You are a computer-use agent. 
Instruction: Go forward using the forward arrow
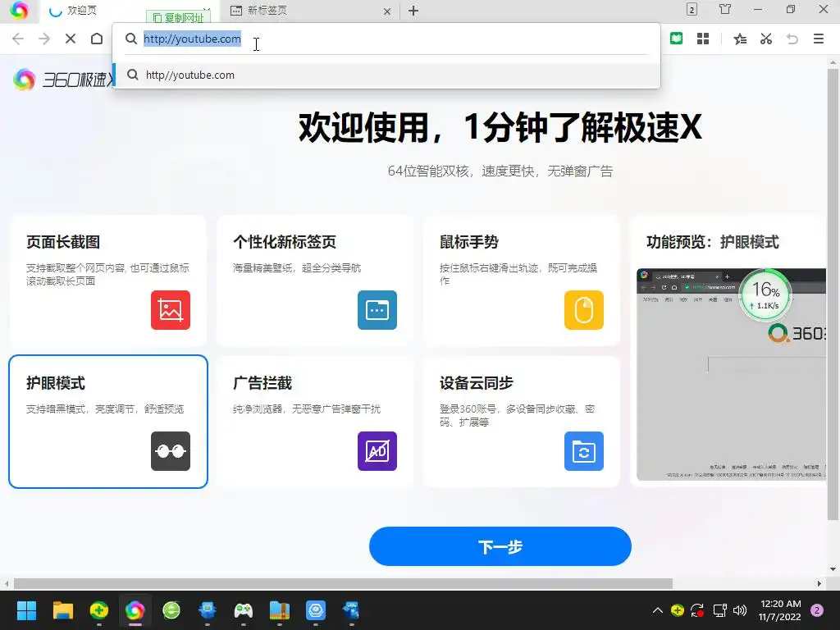click(x=44, y=39)
